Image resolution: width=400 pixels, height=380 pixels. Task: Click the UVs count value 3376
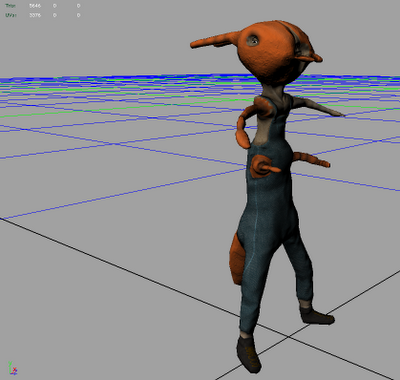pos(35,15)
